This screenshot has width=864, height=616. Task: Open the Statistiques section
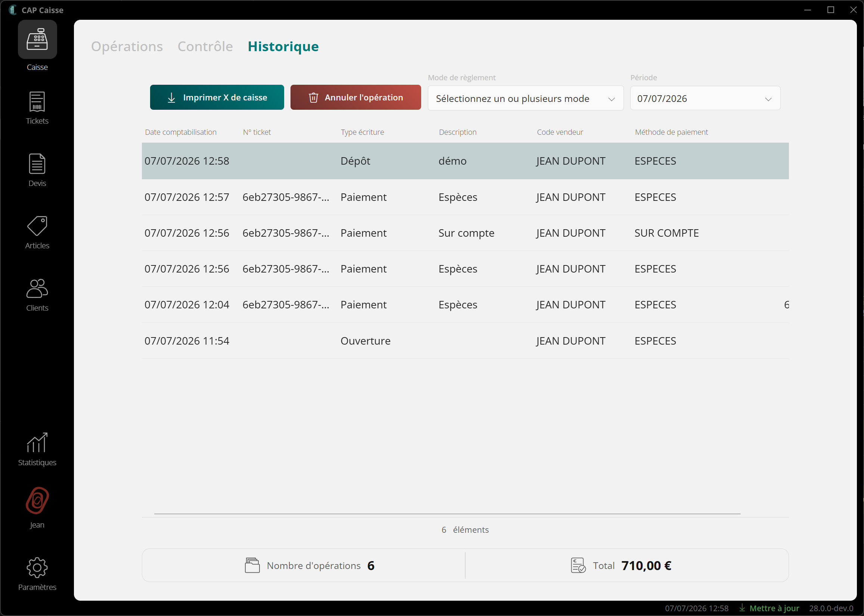point(37,449)
